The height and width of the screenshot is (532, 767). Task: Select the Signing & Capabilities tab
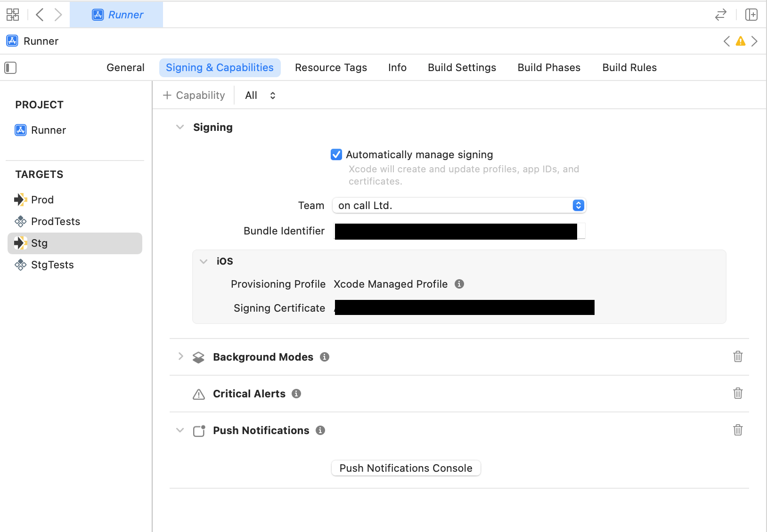pos(220,68)
